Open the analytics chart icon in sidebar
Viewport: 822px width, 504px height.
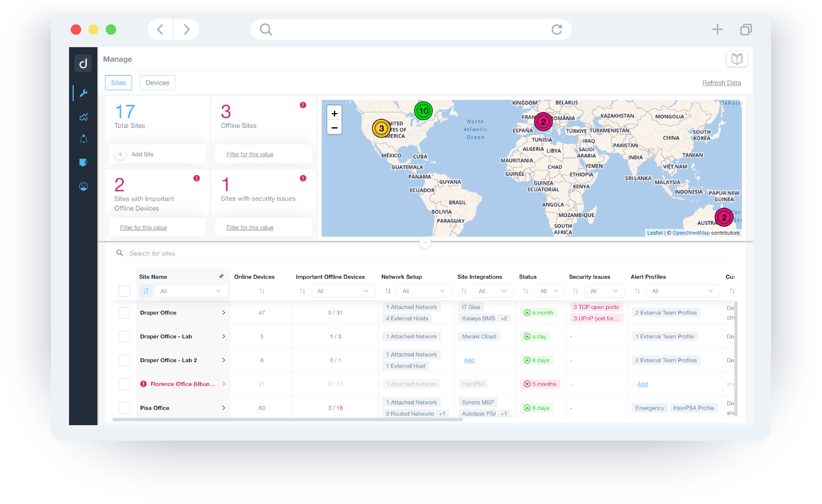84,117
